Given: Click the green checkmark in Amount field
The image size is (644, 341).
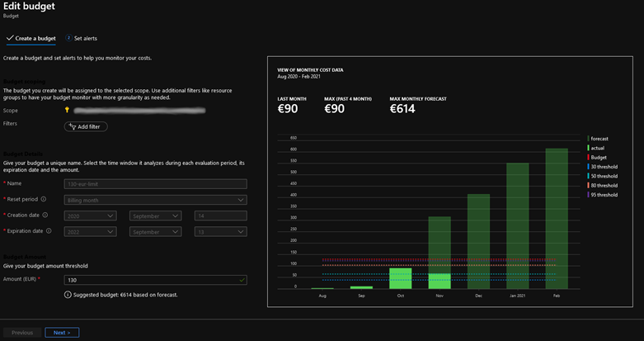Looking at the screenshot, I should [242, 280].
